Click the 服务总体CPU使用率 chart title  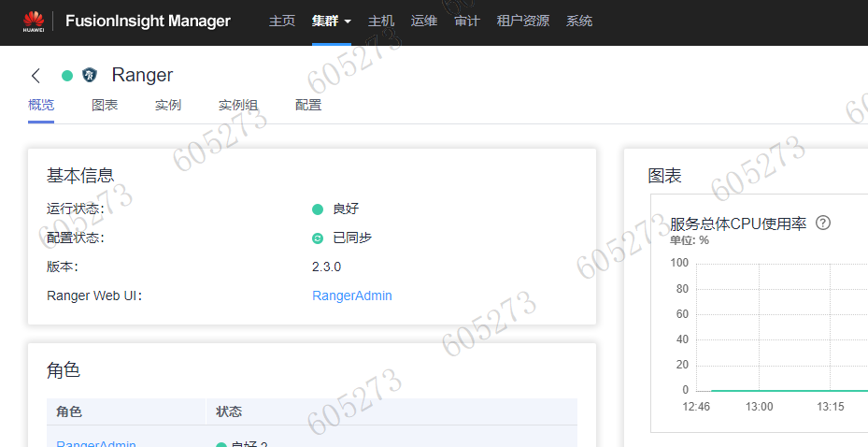pos(738,223)
